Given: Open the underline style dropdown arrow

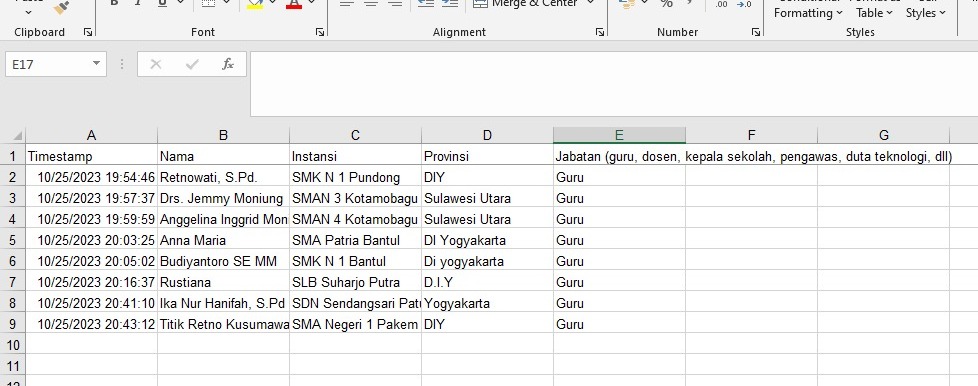Looking at the screenshot, I should pos(180,3).
